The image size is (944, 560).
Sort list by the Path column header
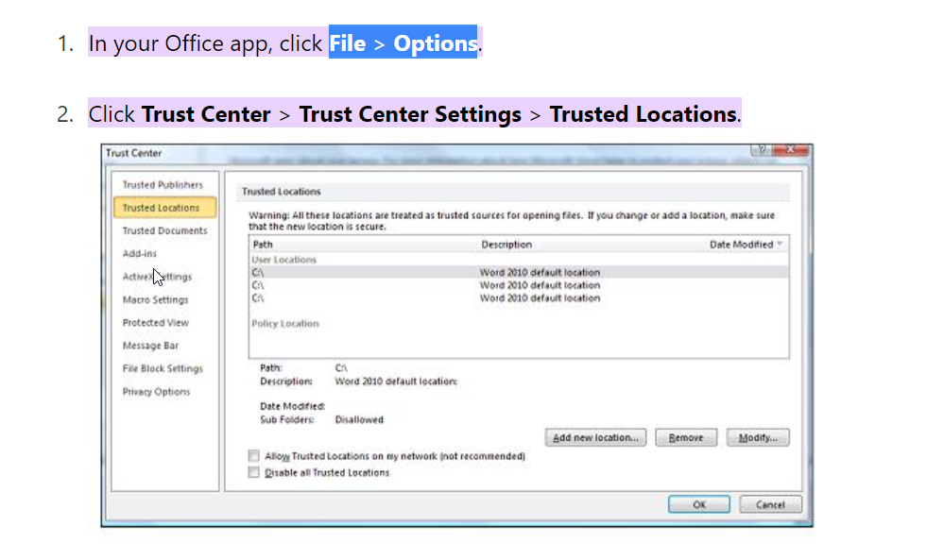point(264,245)
